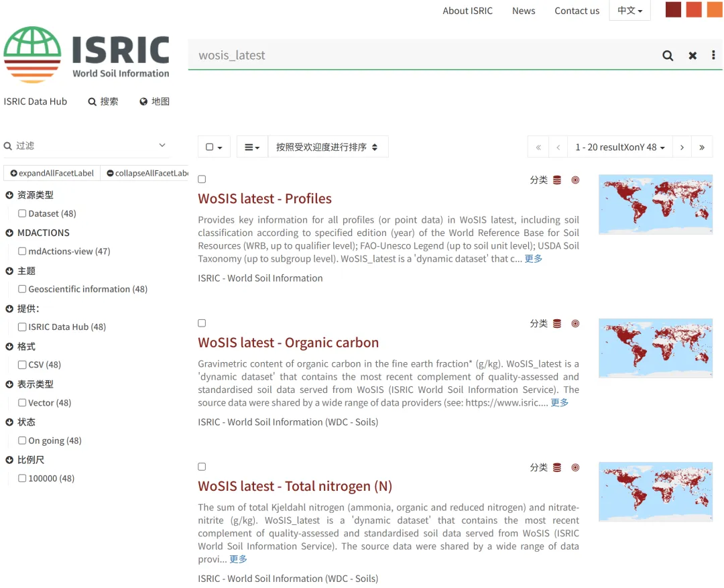Open WoSIS latest - Total nitrogen (N) link
This screenshot has height=588, width=724.
coord(294,486)
